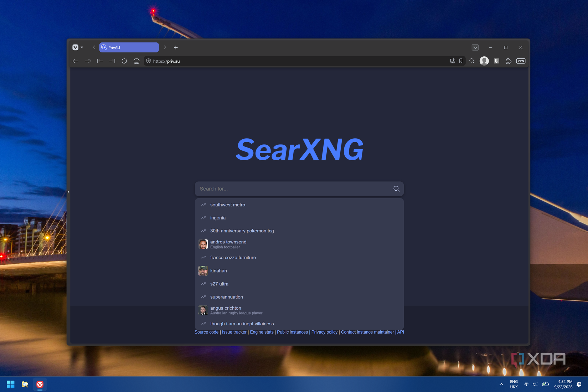Choose 30th anniversary pokemon tcg suggestion
Viewport: 588px width, 392px height.
pos(299,231)
